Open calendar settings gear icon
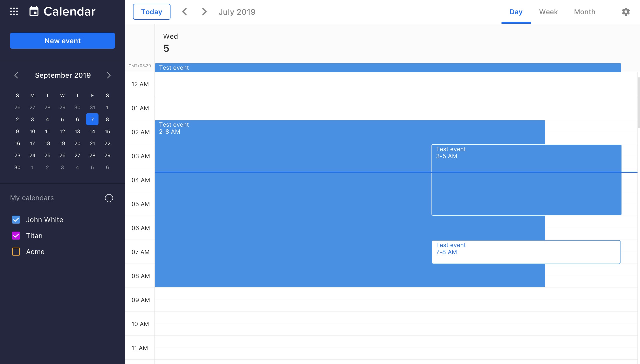Image resolution: width=640 pixels, height=364 pixels. tap(626, 12)
